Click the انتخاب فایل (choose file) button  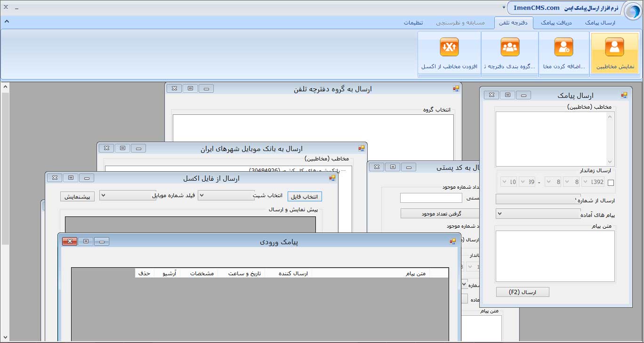(x=305, y=197)
